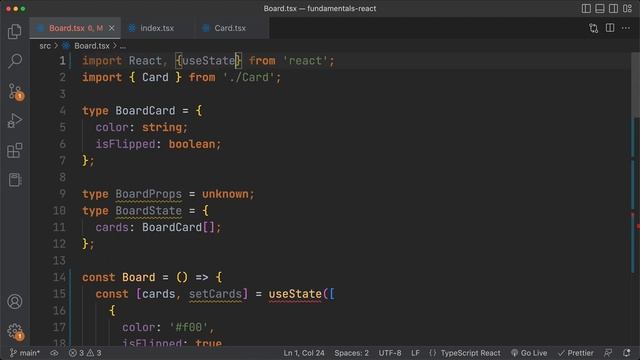Click the Prettier status item
This screenshot has width=640, height=360.
pyautogui.click(x=576, y=353)
